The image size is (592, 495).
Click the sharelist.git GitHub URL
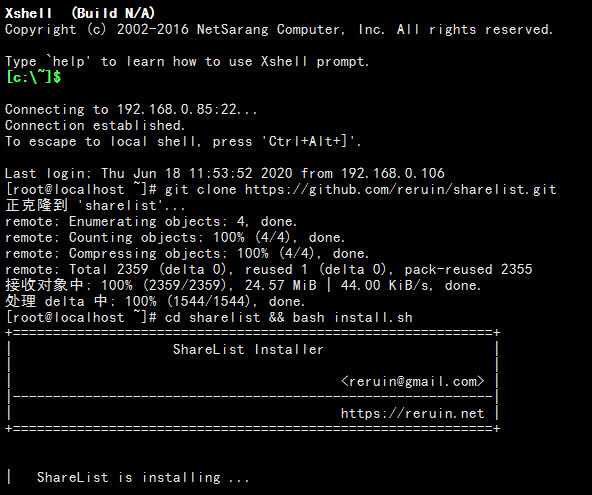pyautogui.click(x=401, y=190)
